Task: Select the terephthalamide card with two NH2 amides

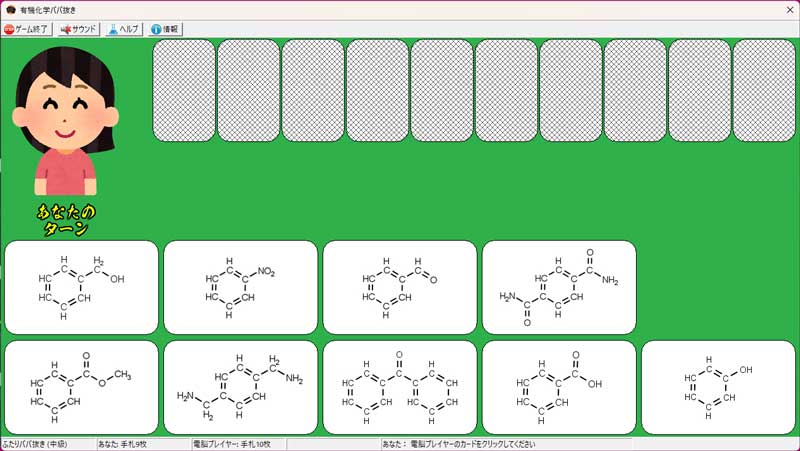Action: coord(559,287)
